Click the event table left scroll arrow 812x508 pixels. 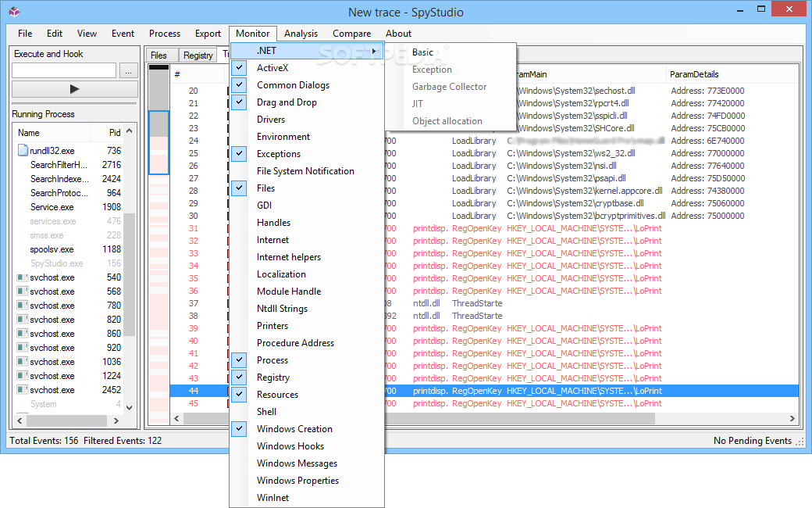click(176, 418)
